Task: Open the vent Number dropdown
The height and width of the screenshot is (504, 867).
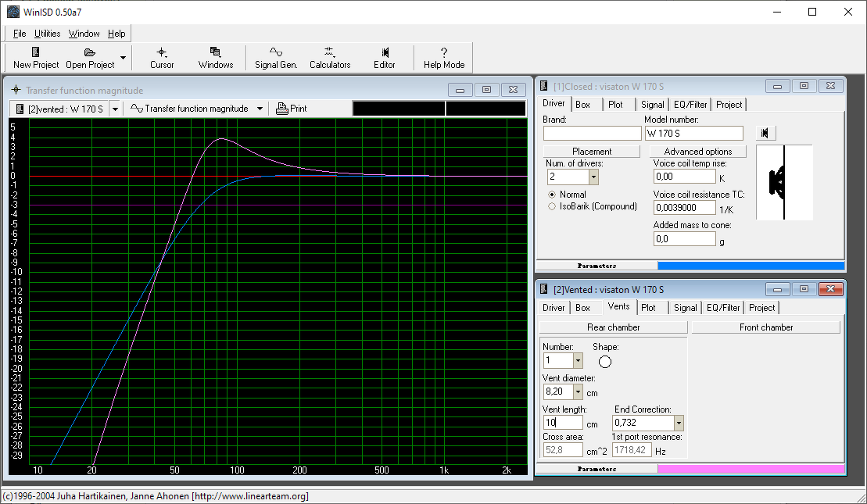Action: [578, 361]
